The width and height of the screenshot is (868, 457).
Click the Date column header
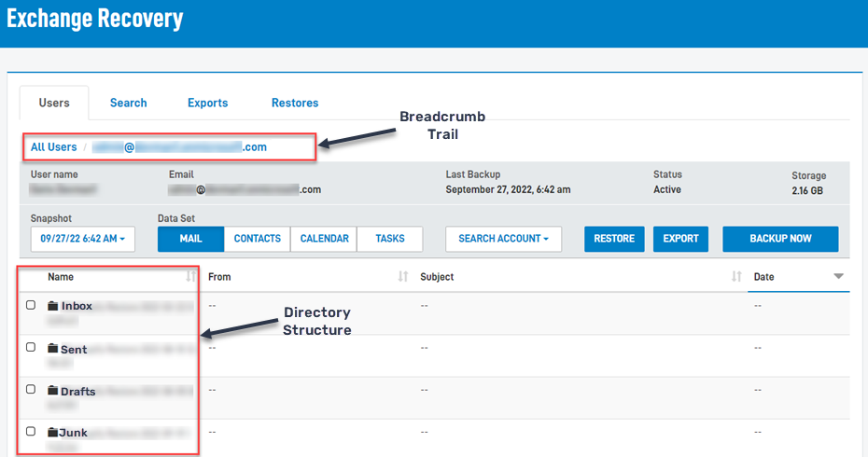pos(763,277)
